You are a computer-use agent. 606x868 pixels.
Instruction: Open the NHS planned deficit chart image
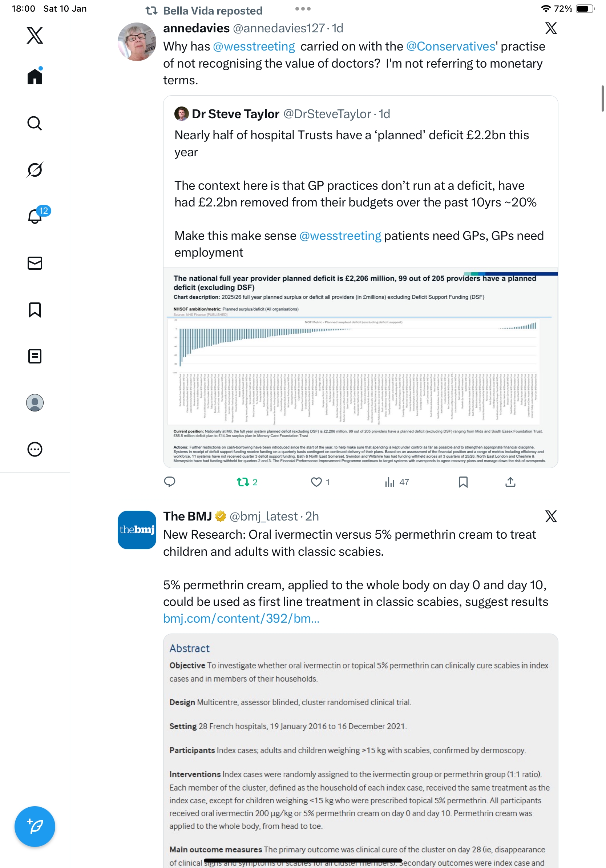coord(360,367)
